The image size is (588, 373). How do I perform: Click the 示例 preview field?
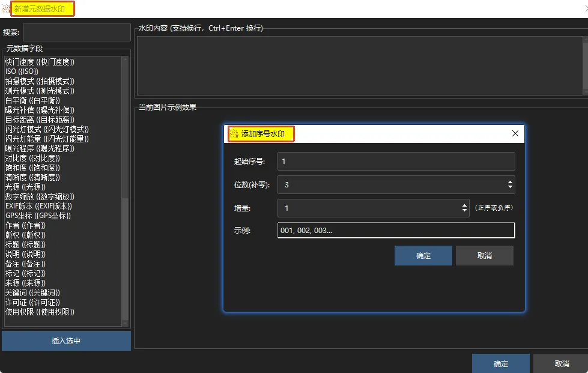coord(396,230)
